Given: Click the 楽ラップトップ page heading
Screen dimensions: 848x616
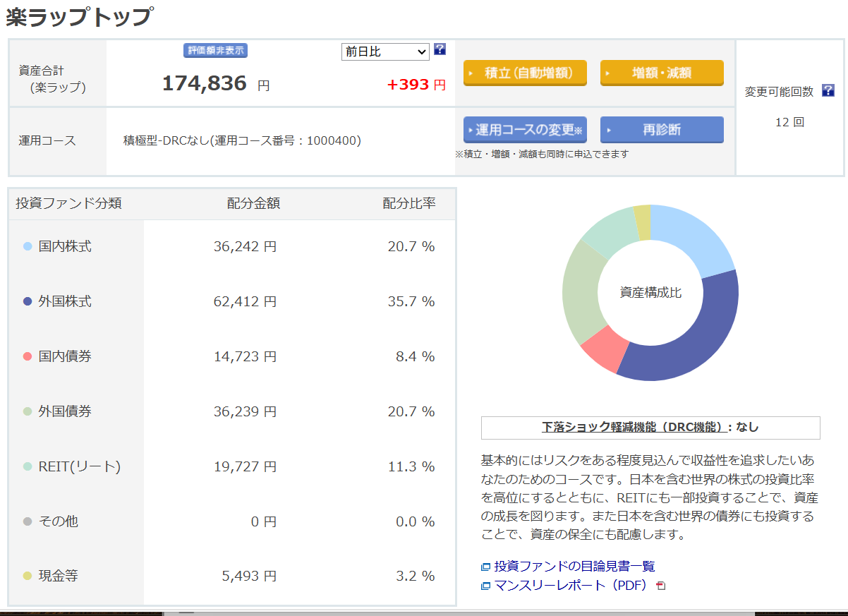Looking at the screenshot, I should coord(78,16).
